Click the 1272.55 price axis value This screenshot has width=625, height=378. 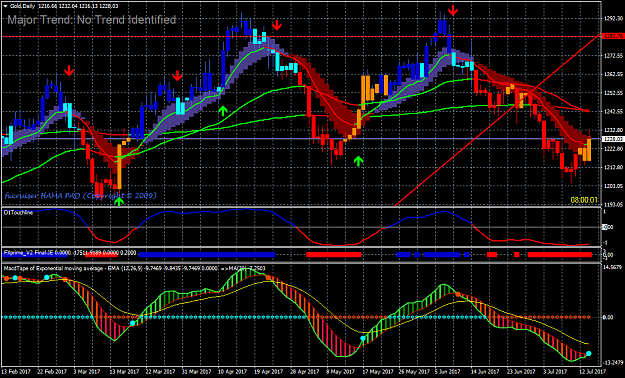pos(613,55)
